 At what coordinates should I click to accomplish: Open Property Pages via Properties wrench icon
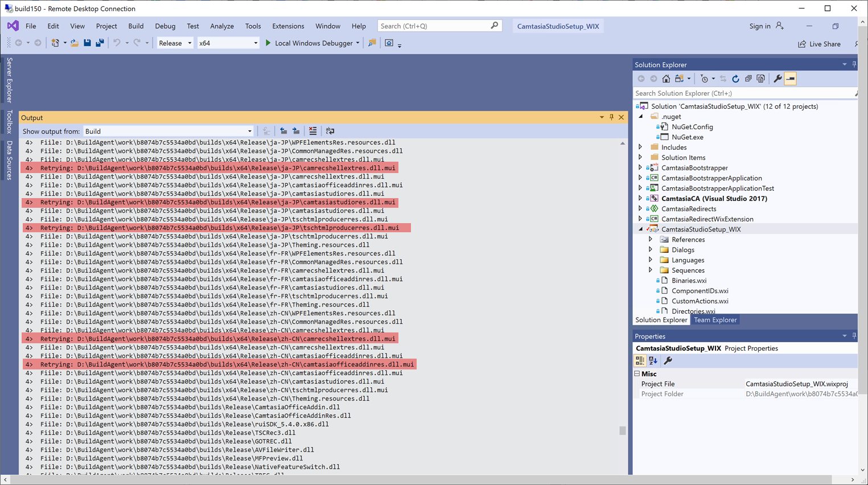pyautogui.click(x=668, y=361)
